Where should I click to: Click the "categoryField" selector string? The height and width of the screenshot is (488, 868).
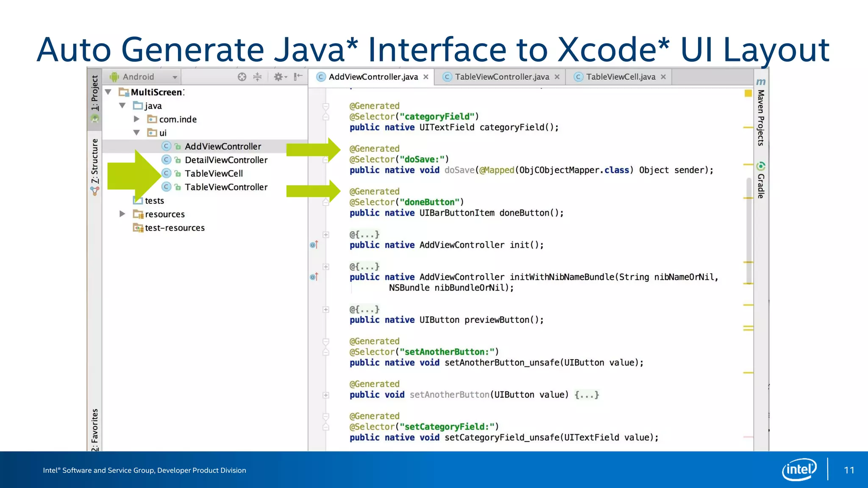(x=437, y=116)
